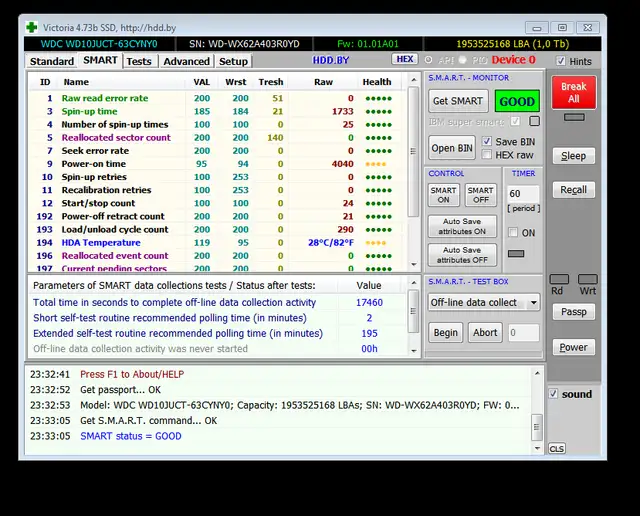Click the Name column header
640x516 pixels.
pyautogui.click(x=76, y=82)
